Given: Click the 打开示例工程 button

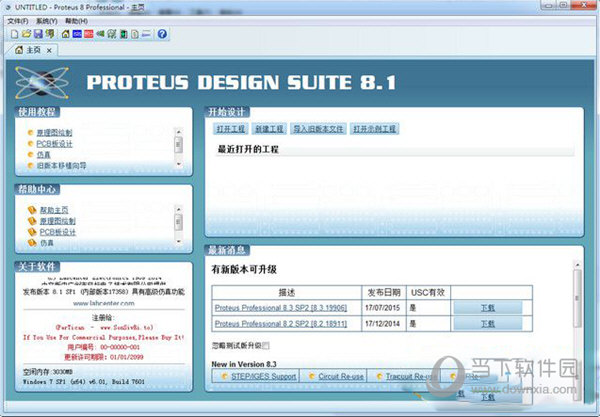Looking at the screenshot, I should (x=375, y=129).
